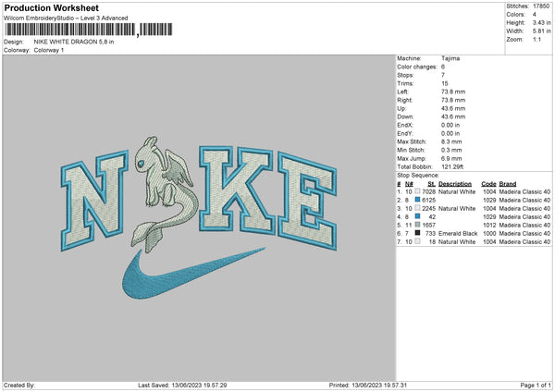The width and height of the screenshot is (555, 392).
Task: Click the blue swatch beside 6125 stitches
Action: (x=417, y=200)
